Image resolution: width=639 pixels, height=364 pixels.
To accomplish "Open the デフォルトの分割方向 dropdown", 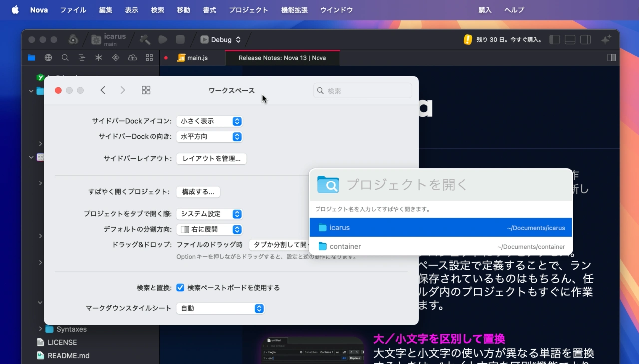I will (211, 230).
